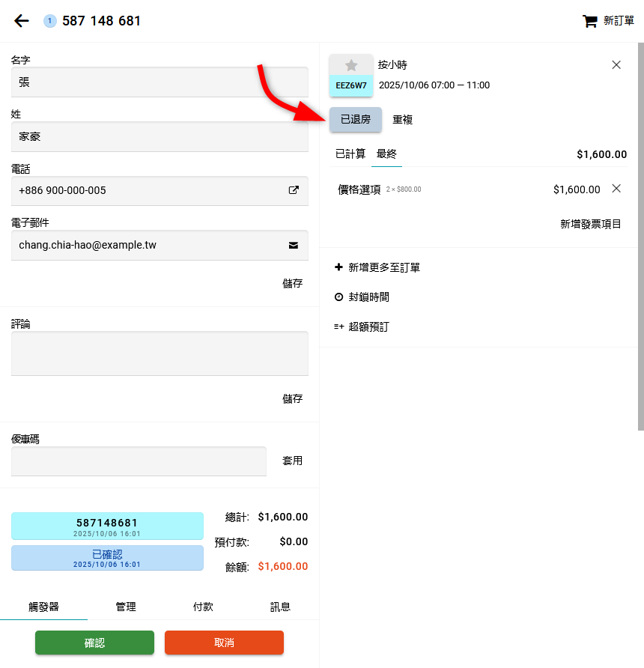Image resolution: width=644 pixels, height=668 pixels.
Task: Click the 優惠碼 promo code input field
Action: point(139,461)
